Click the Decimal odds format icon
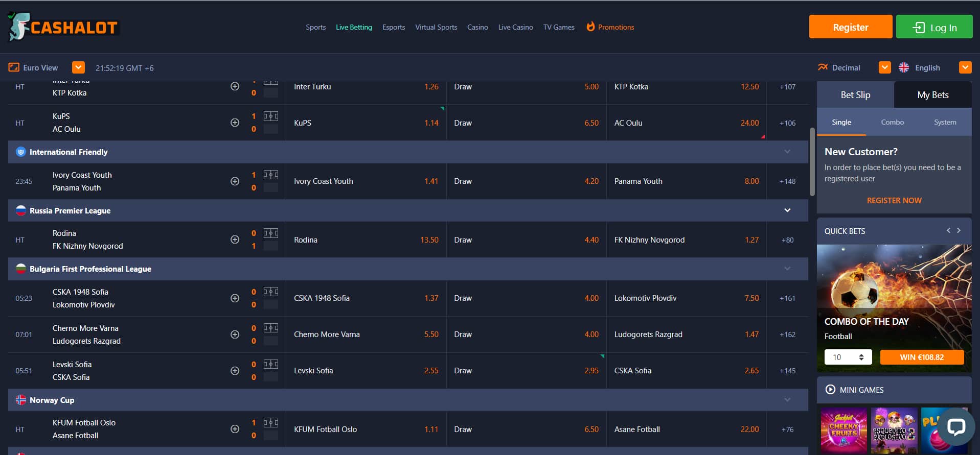 coord(823,67)
